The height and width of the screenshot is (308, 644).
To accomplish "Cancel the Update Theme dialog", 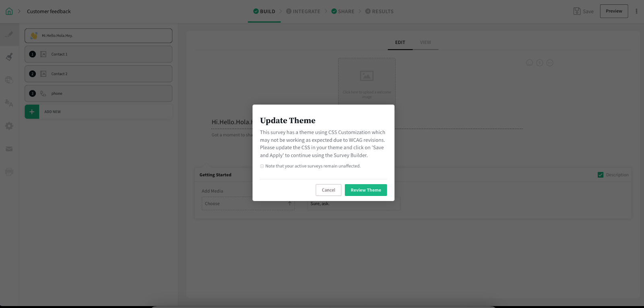I will [328, 190].
